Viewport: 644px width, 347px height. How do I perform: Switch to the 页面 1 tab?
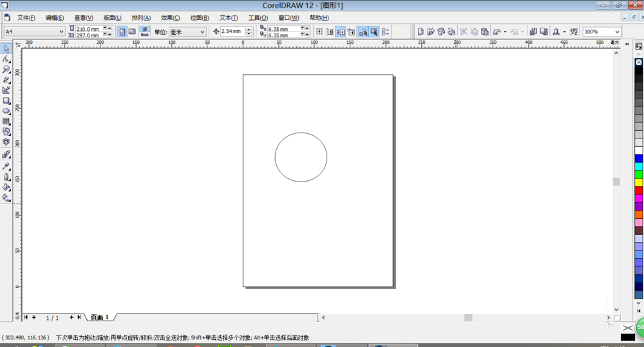(99, 317)
